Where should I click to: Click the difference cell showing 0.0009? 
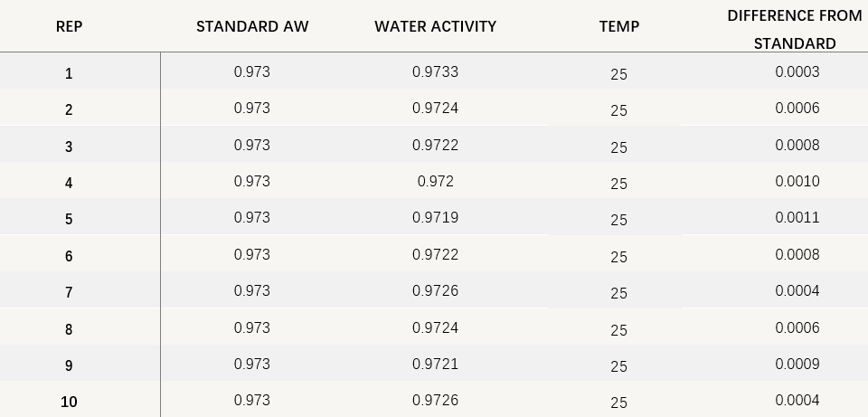pos(797,364)
